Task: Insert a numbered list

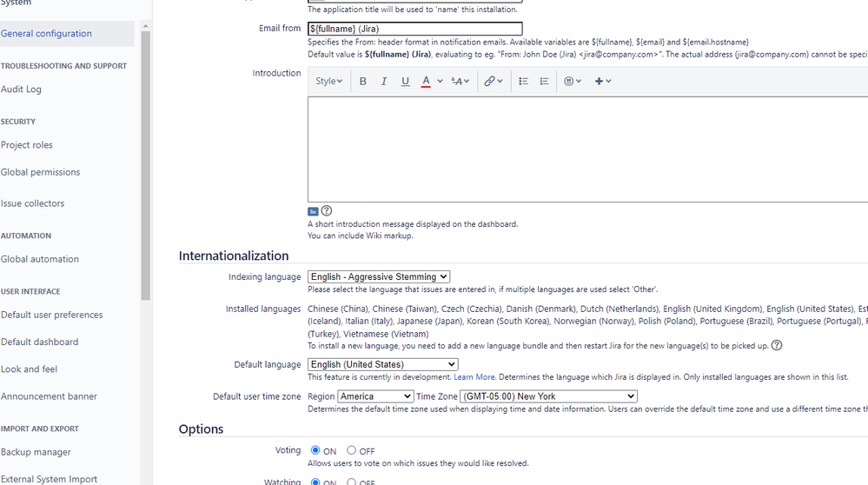Action: tap(544, 82)
